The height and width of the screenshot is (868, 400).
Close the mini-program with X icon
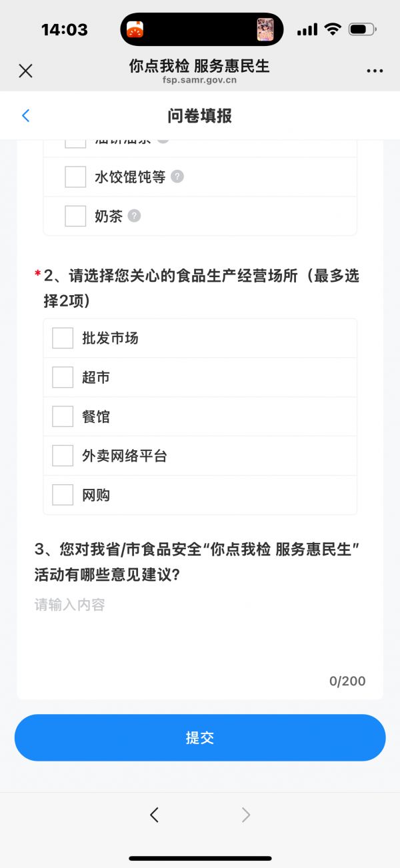click(25, 71)
